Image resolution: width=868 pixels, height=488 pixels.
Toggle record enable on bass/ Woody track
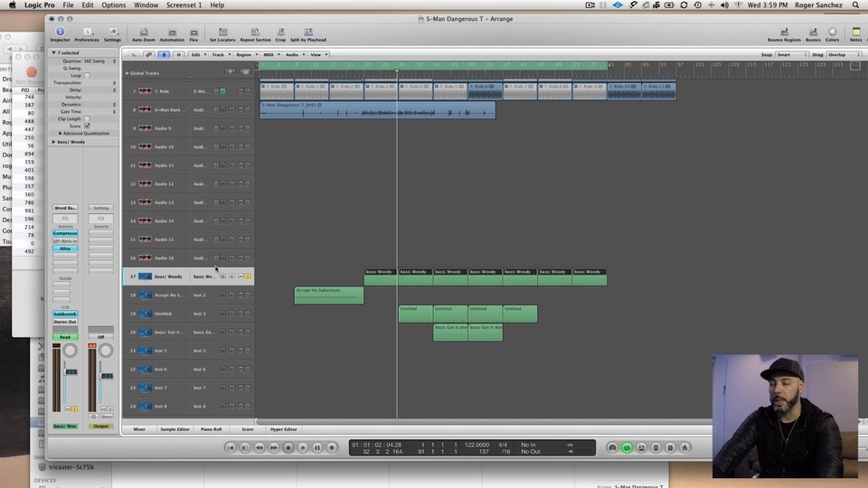pyautogui.click(x=232, y=277)
